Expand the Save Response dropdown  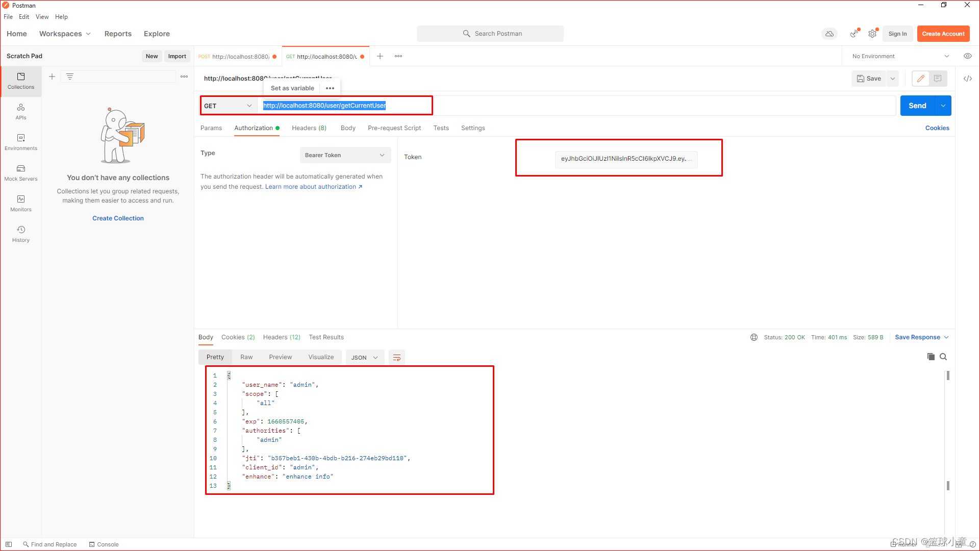point(922,337)
